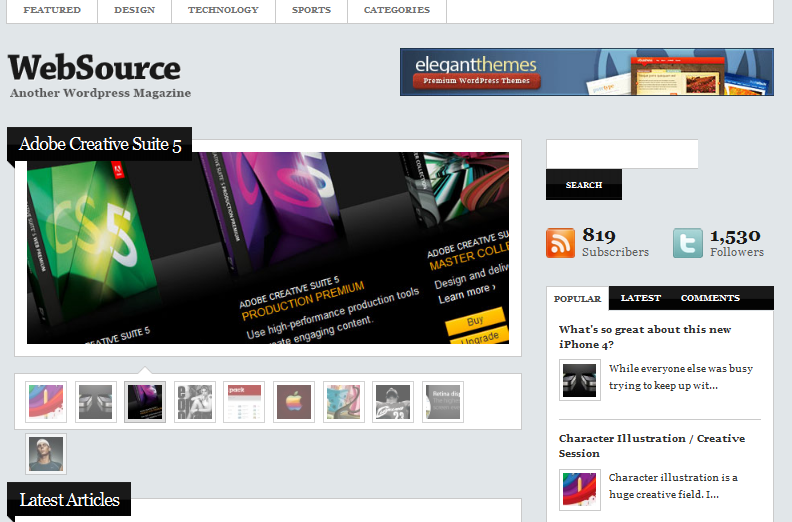
Task: Select the Apple logo slider thumbnail
Action: pos(293,402)
